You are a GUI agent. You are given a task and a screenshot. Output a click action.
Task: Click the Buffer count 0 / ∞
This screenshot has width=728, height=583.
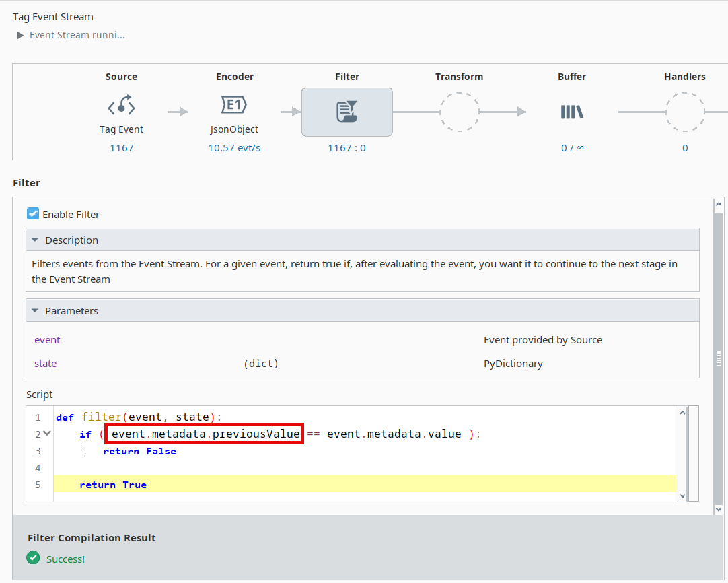[x=572, y=148]
